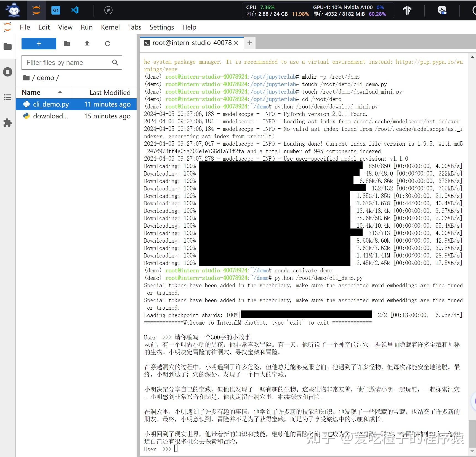This screenshot has height=457, width=476.
Task: Toggle the Name sort direction arrow
Action: tap(60, 92)
